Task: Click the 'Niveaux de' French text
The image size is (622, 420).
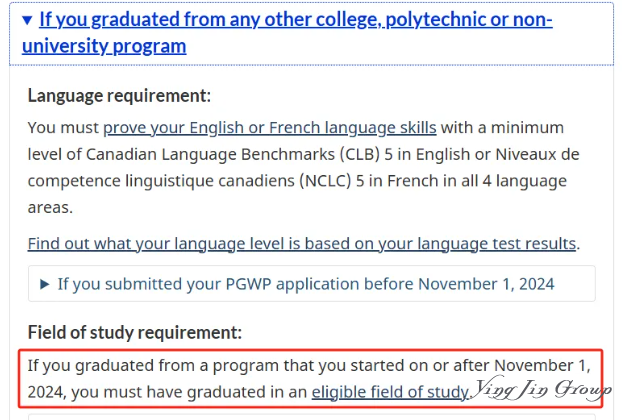Action: (538, 154)
